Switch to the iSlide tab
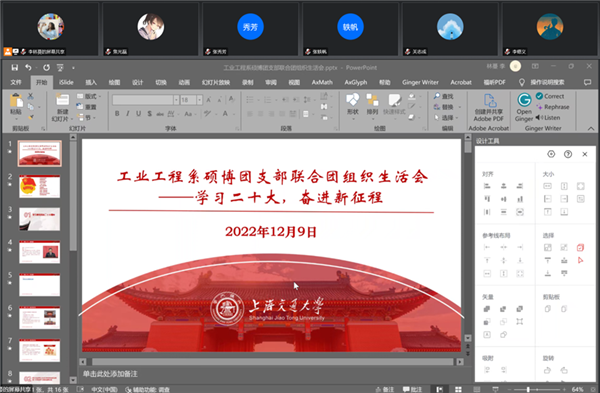Image resolution: width=600 pixels, height=393 pixels. point(66,82)
